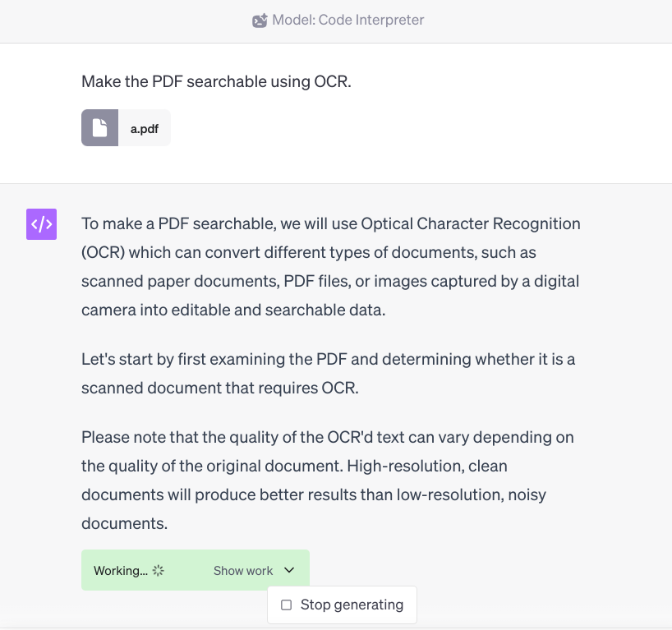The image size is (672, 630).
Task: Click the Model: Code Interpreter header text
Action: click(x=348, y=21)
